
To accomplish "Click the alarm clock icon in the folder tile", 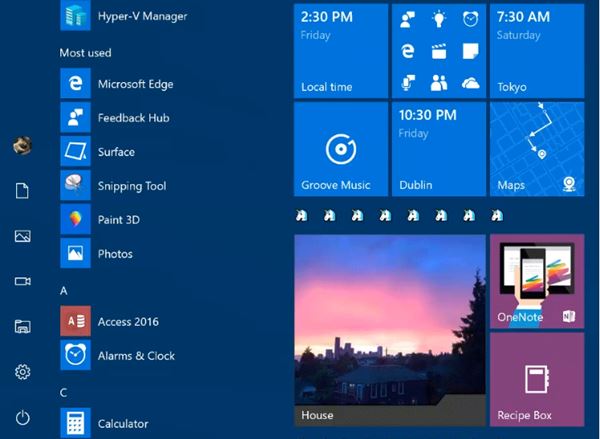I will pos(470,19).
